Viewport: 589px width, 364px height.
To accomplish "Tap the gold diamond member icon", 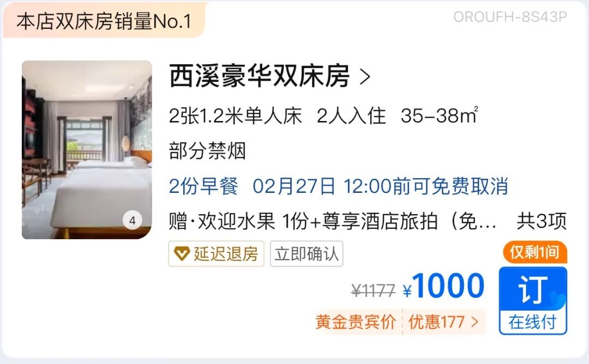I will coord(182,254).
